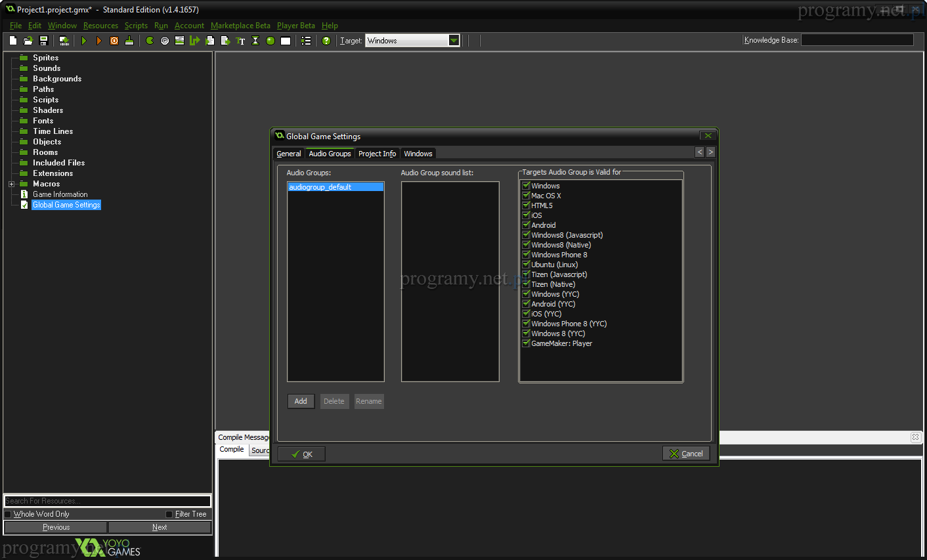Click the Search For Resources field
The image size is (927, 560).
click(x=107, y=501)
